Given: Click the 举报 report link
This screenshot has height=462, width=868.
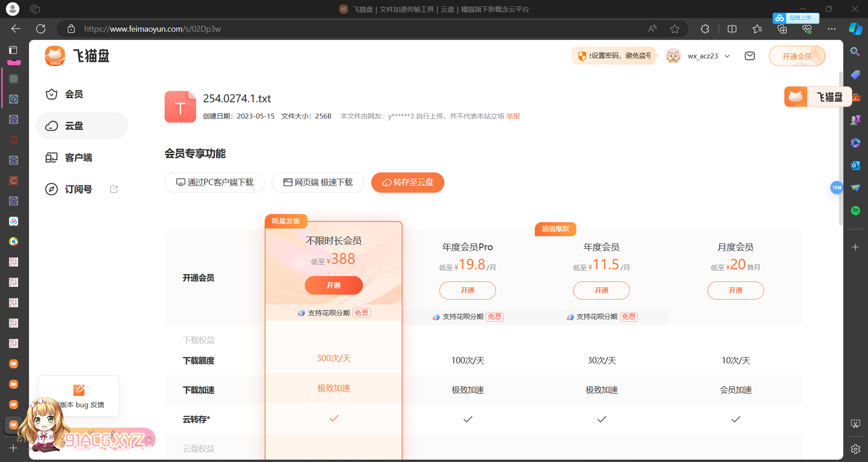Looking at the screenshot, I should coord(513,116).
